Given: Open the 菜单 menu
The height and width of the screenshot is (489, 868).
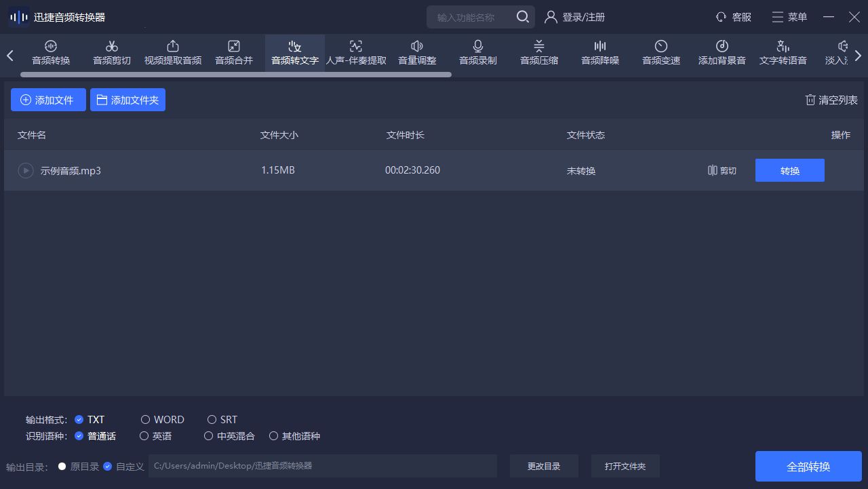Looking at the screenshot, I should click(x=789, y=17).
